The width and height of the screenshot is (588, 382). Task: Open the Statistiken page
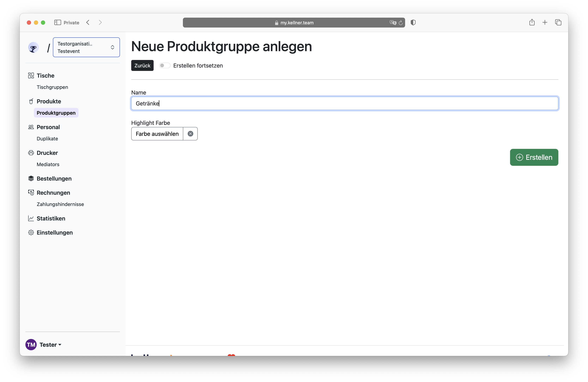click(51, 219)
